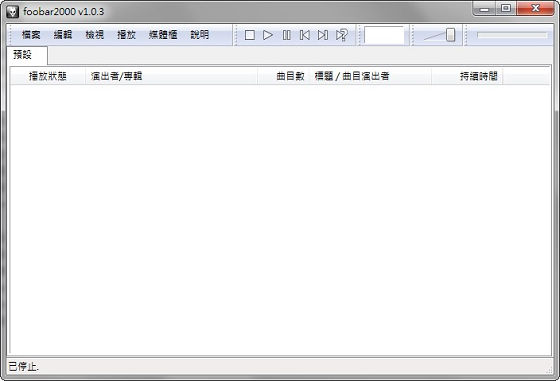Pause playback using the Pause icon
The height and width of the screenshot is (381, 560).
(286, 35)
